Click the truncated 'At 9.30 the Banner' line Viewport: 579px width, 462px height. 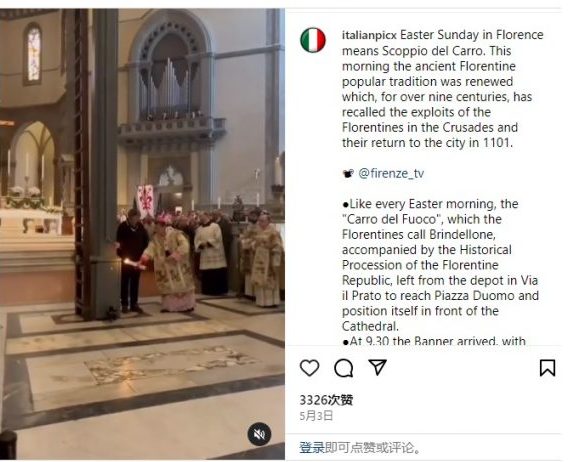[434, 340]
